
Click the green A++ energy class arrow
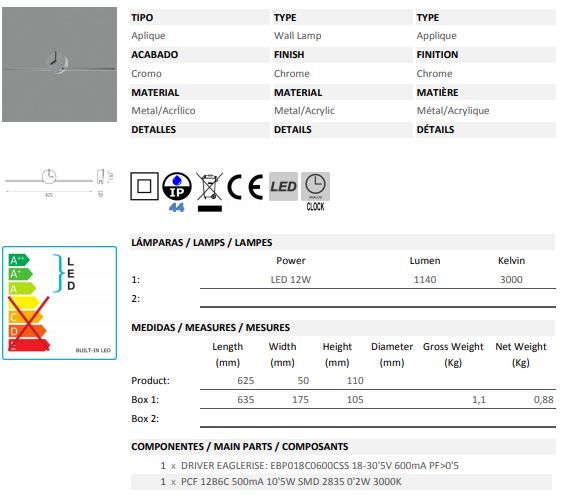[19, 260]
